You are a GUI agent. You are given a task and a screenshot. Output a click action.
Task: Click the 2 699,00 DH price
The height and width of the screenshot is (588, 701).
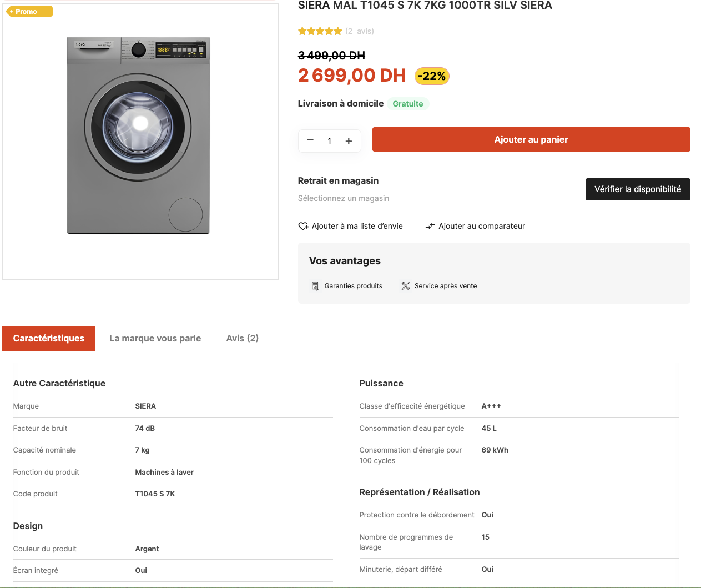tap(352, 75)
